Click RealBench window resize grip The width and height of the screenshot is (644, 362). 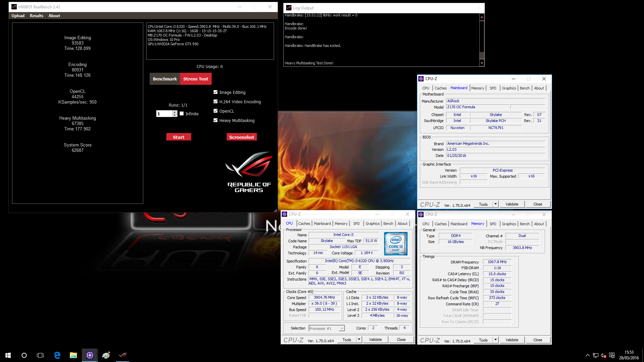[x=275, y=210]
